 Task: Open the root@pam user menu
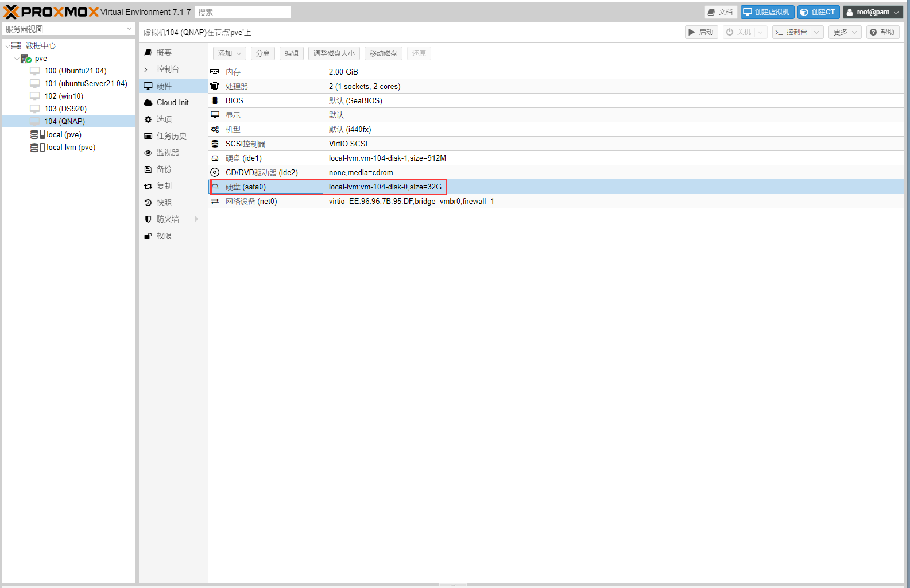(x=873, y=12)
